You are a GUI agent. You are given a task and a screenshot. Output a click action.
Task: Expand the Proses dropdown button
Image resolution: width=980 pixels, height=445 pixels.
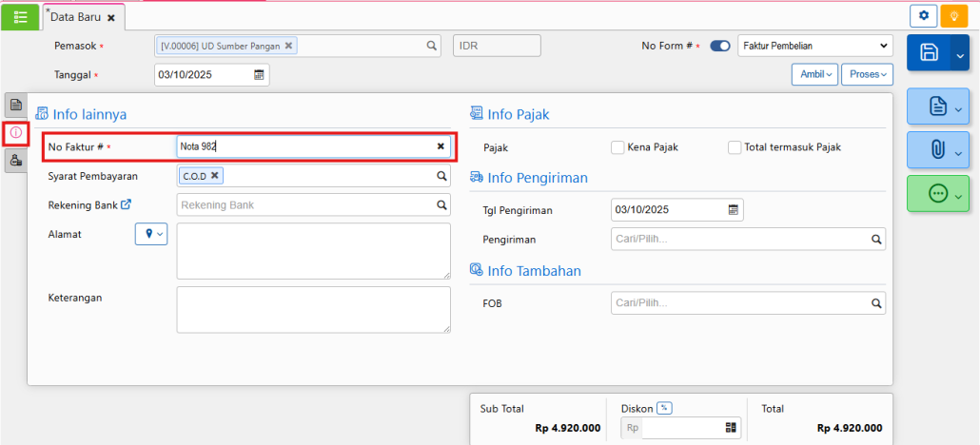[x=867, y=74]
